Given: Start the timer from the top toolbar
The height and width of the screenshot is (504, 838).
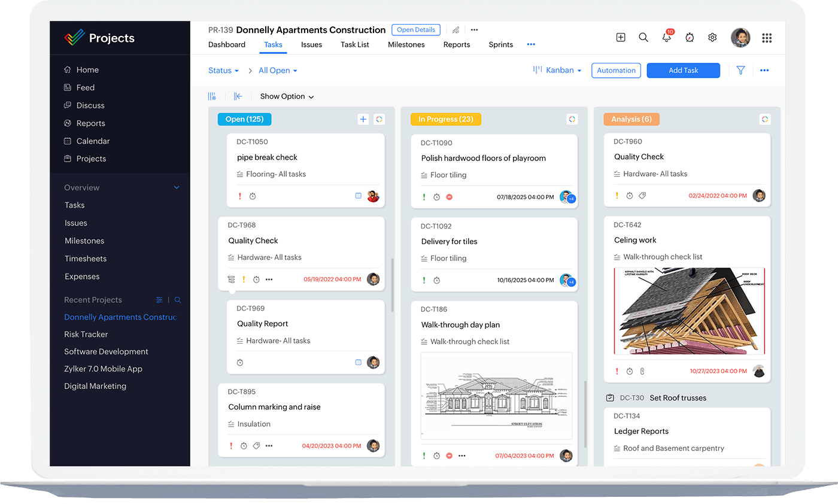Looking at the screenshot, I should click(689, 37).
